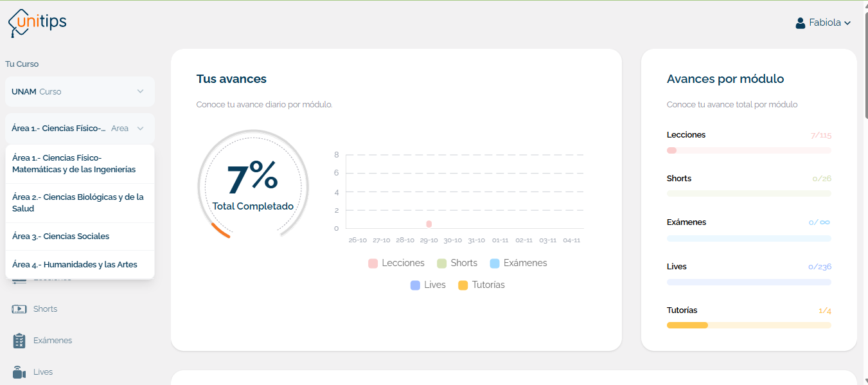
Task: Click the Unitips logo
Action: [x=37, y=24]
